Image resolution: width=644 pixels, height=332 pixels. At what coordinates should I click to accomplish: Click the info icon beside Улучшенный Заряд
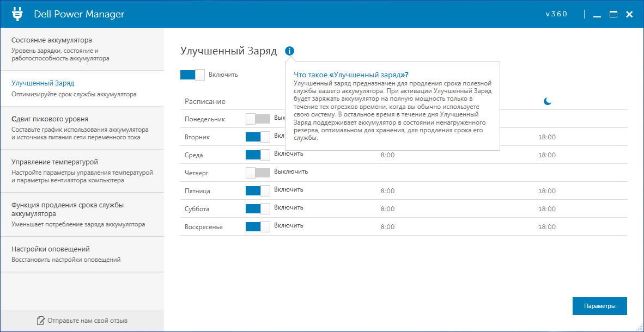point(289,51)
